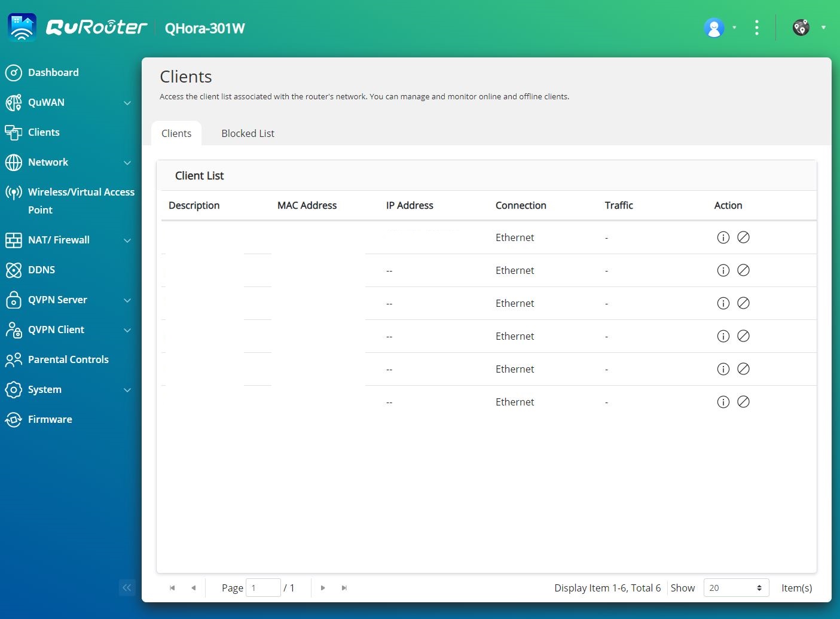Viewport: 840px width, 619px height.
Task: Open Parental Controls menu item
Action: [68, 359]
